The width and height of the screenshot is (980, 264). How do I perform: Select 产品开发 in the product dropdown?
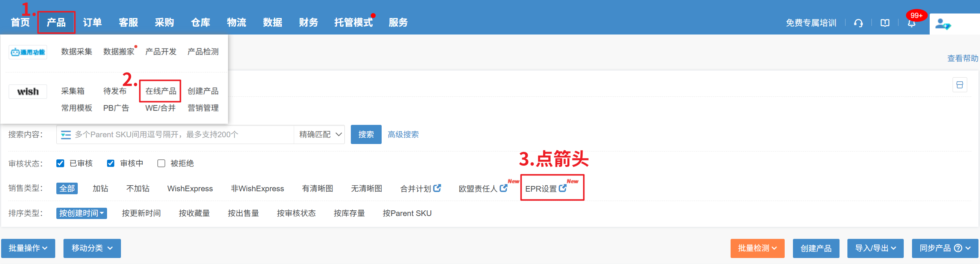pyautogui.click(x=161, y=52)
